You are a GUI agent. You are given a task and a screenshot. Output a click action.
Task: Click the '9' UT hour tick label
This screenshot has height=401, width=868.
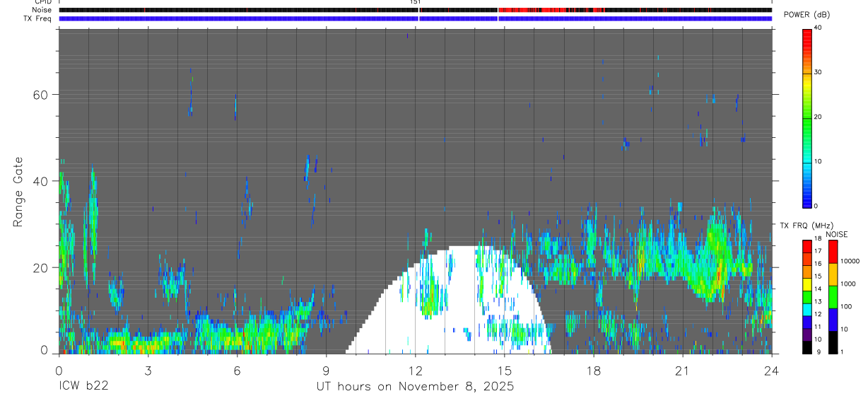(326, 371)
